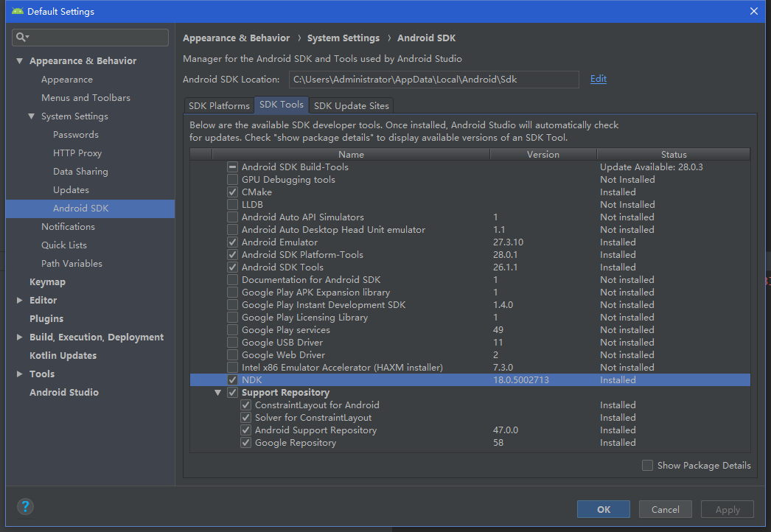Select Google Web Driver row name
The image size is (771, 532).
coord(283,355)
